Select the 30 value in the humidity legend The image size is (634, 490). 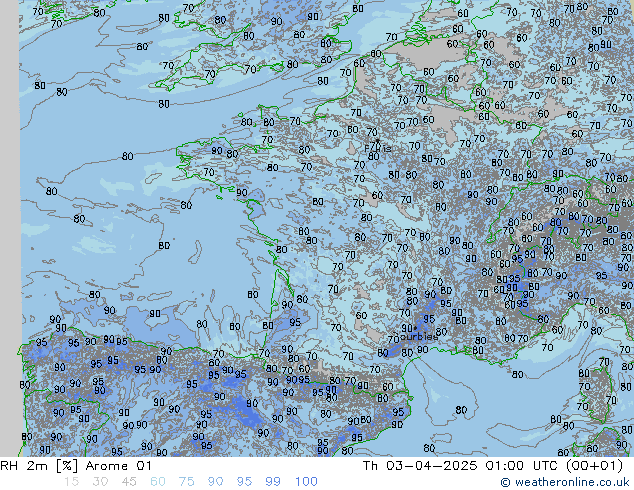[x=100, y=482]
